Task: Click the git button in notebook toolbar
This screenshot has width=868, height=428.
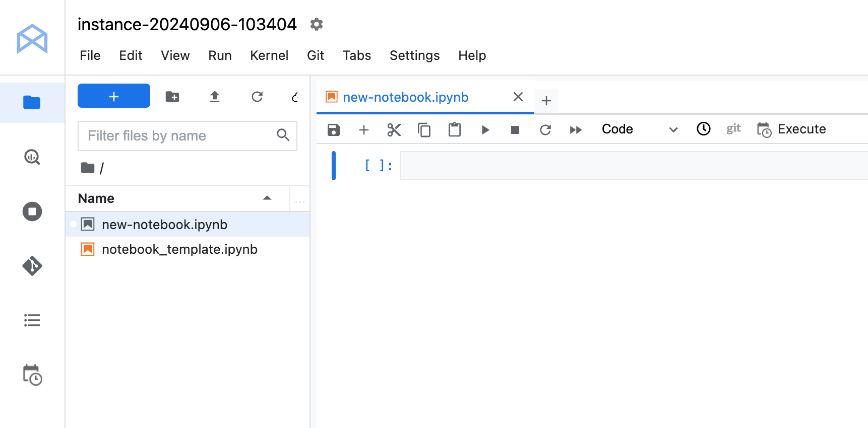Action: [x=734, y=129]
